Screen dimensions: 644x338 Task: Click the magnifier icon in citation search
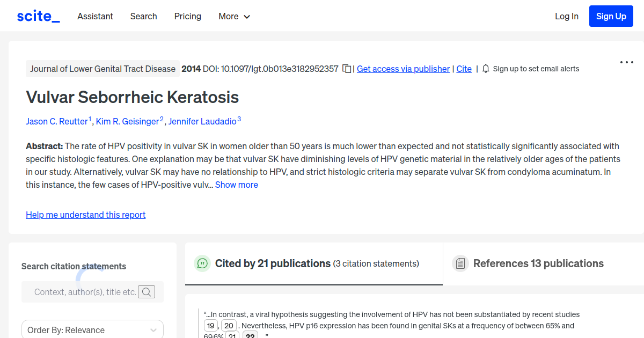coord(147,292)
